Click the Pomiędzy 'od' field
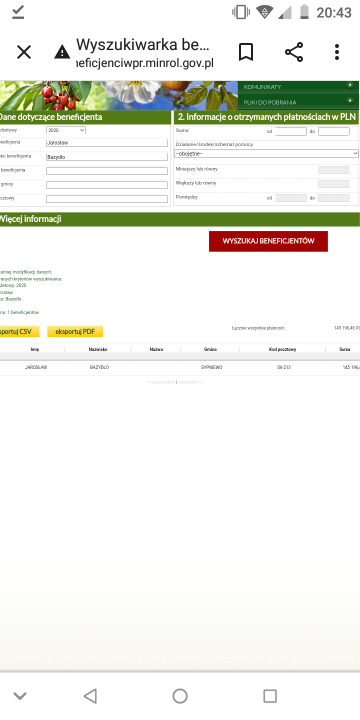The image size is (360, 720). 291,198
